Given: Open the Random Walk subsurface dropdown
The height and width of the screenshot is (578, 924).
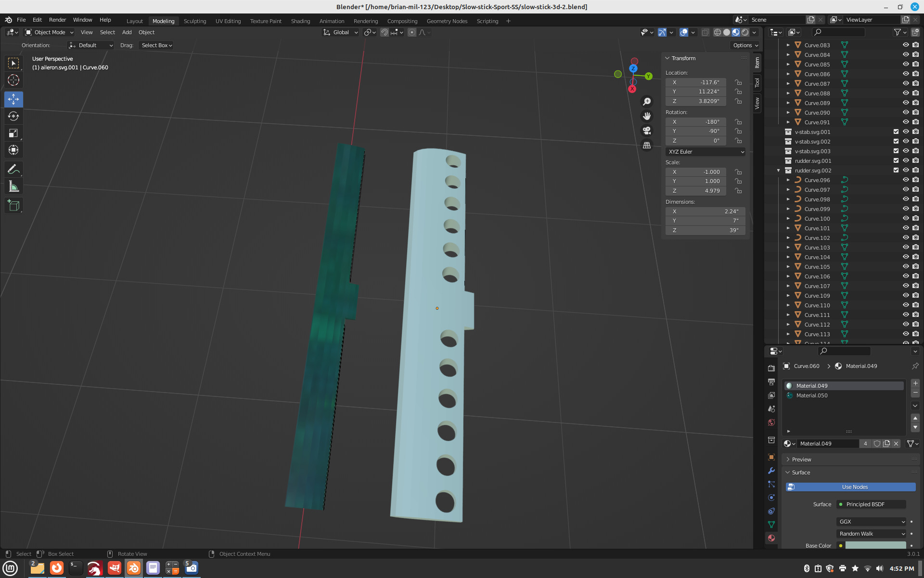Looking at the screenshot, I should click(872, 534).
